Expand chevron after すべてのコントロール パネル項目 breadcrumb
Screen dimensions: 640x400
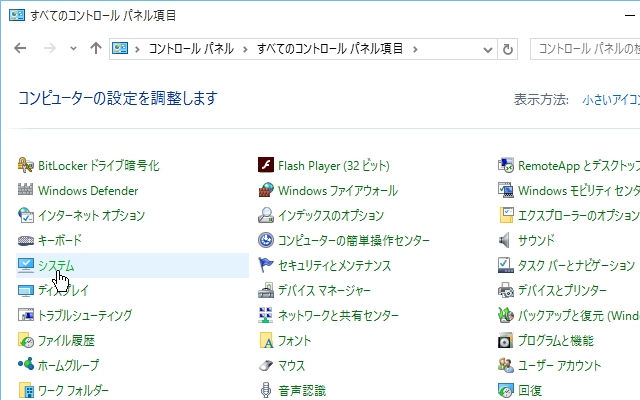pyautogui.click(x=415, y=49)
